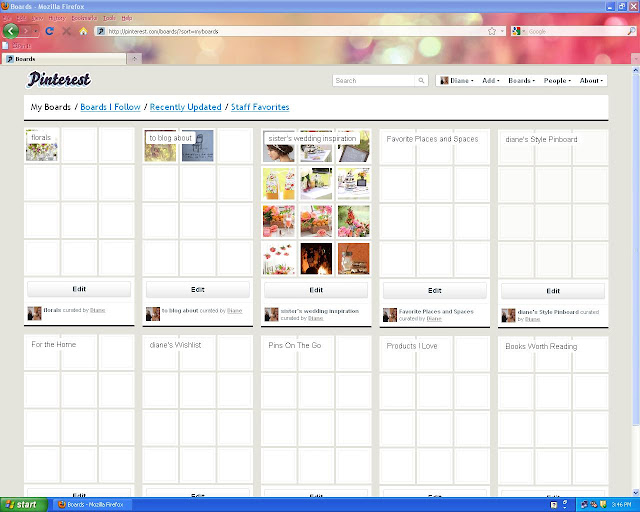
Task: Open the Tools menu
Action: (109, 18)
